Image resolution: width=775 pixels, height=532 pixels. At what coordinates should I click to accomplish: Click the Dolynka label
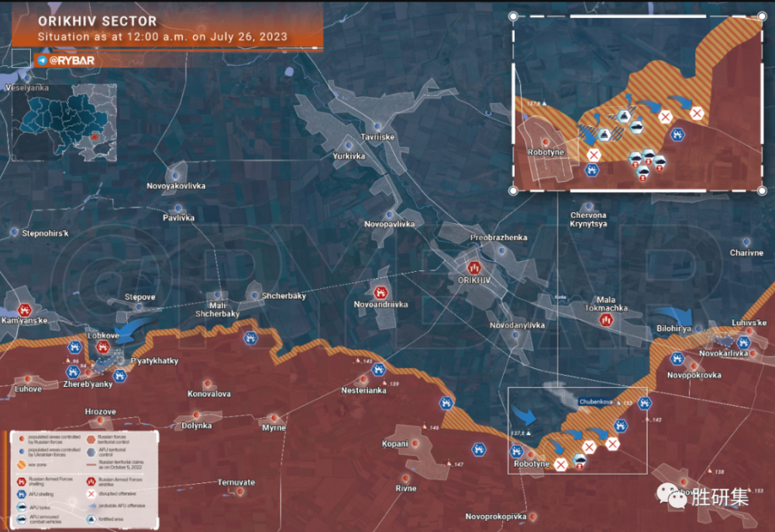click(196, 425)
